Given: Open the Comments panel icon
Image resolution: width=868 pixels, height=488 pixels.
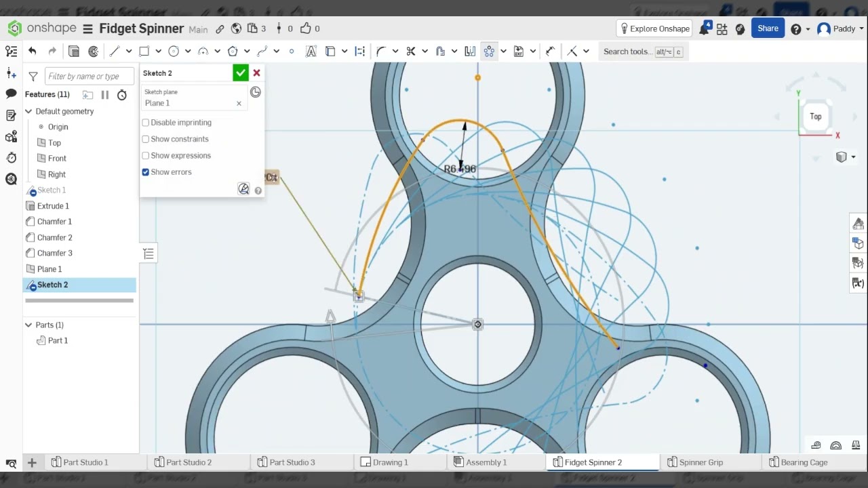Looking at the screenshot, I should pyautogui.click(x=11, y=94).
